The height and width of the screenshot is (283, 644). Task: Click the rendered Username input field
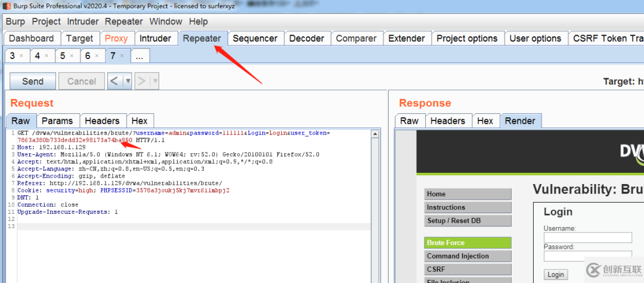click(x=588, y=238)
